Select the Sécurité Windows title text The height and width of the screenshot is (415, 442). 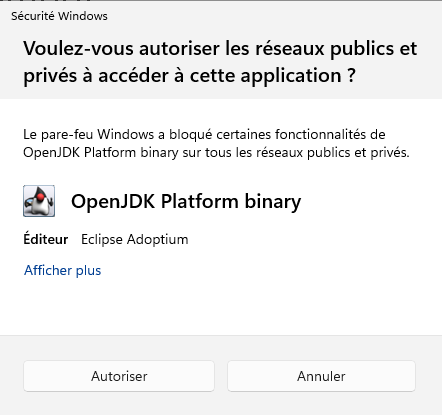[x=59, y=16]
